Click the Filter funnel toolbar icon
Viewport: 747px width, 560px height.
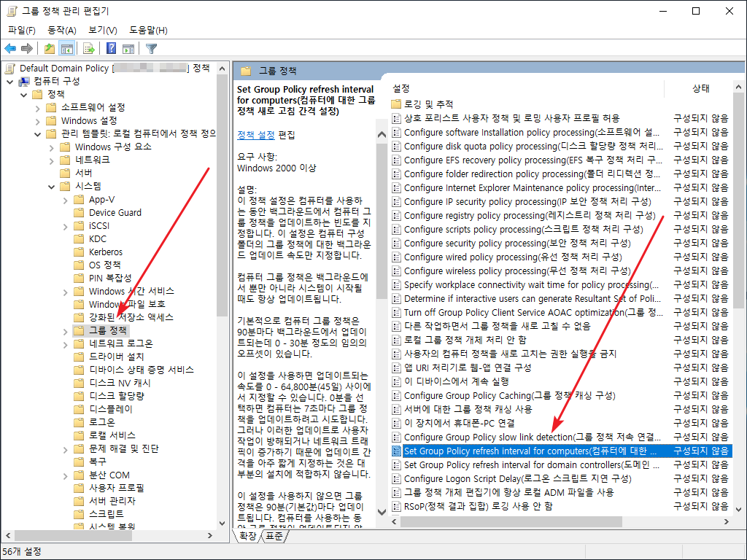(x=151, y=48)
